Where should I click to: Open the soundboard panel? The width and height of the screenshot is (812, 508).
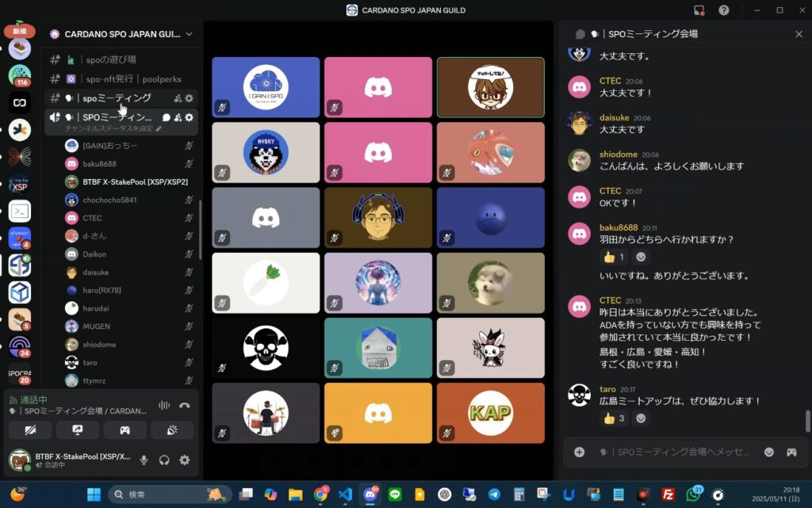point(172,430)
